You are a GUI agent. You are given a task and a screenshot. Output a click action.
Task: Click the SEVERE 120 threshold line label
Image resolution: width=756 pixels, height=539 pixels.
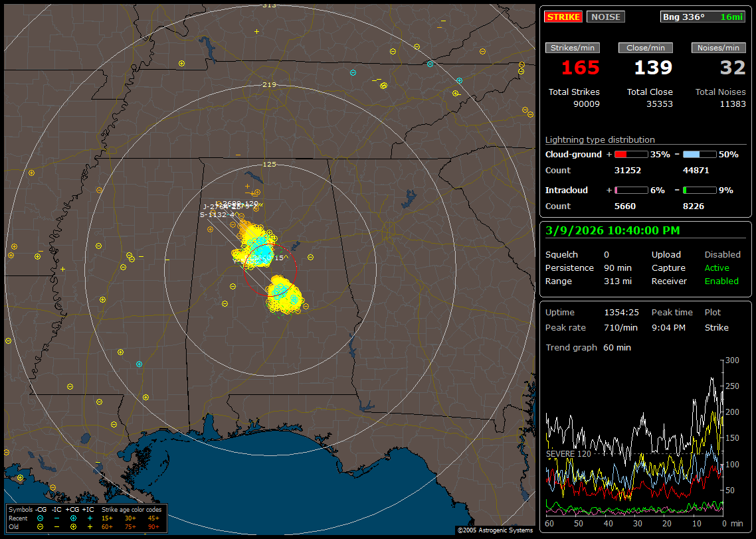[568, 453]
